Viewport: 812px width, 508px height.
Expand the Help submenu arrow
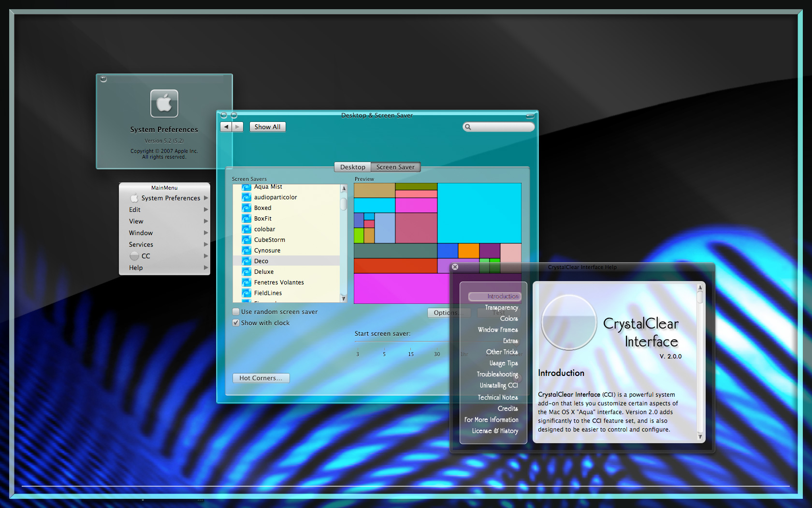coord(206,268)
